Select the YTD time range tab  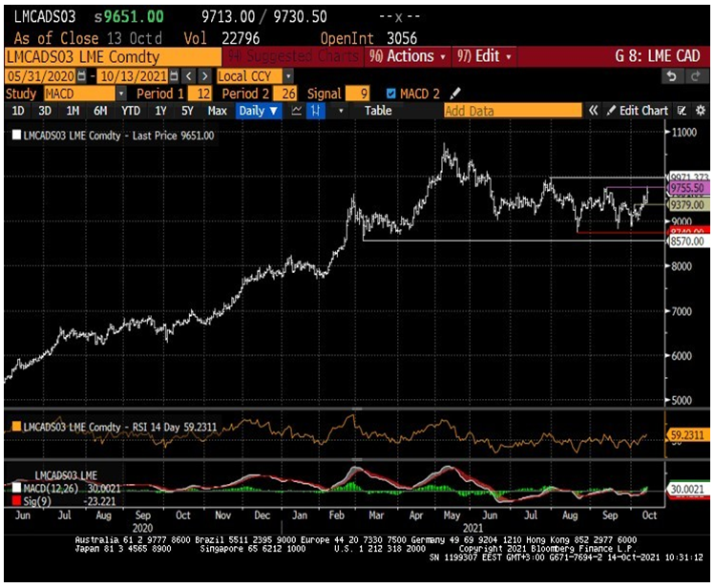(131, 111)
